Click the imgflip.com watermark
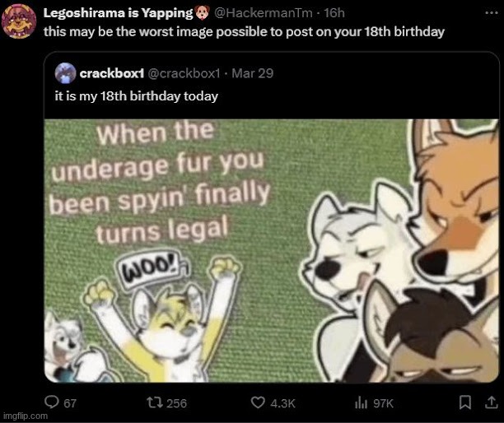This screenshot has width=504, height=423. [x=25, y=416]
